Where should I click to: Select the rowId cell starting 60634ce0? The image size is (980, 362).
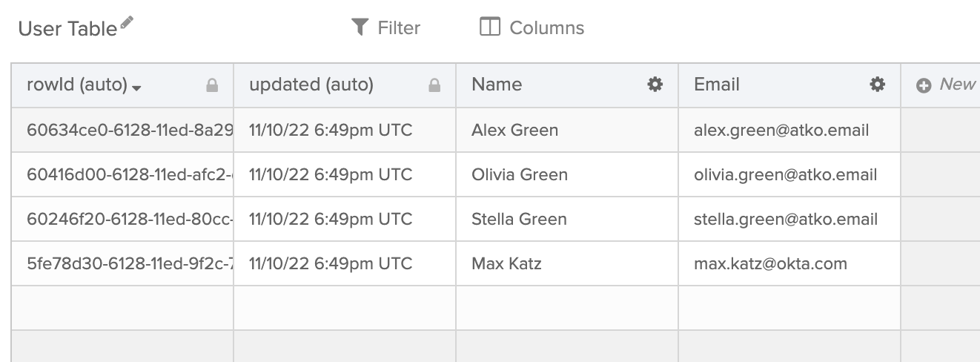pyautogui.click(x=122, y=130)
